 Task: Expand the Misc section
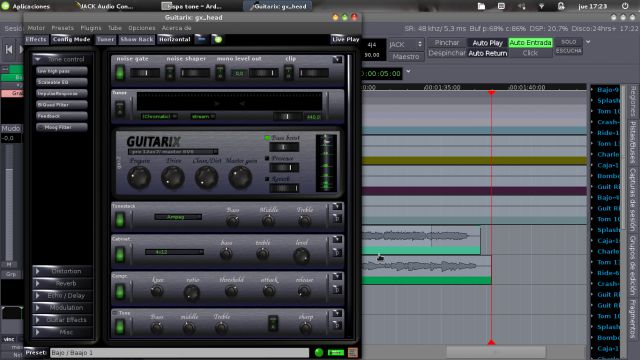point(62,332)
